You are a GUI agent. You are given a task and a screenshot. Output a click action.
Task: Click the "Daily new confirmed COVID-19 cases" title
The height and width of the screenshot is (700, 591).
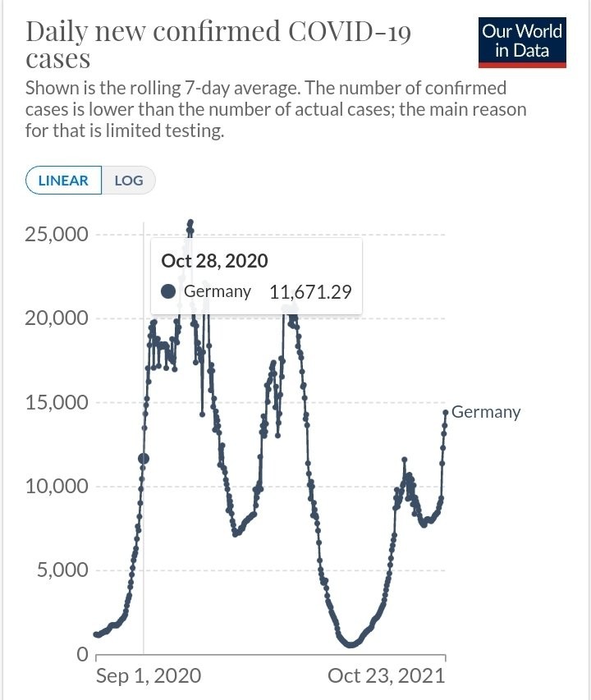[x=219, y=45]
